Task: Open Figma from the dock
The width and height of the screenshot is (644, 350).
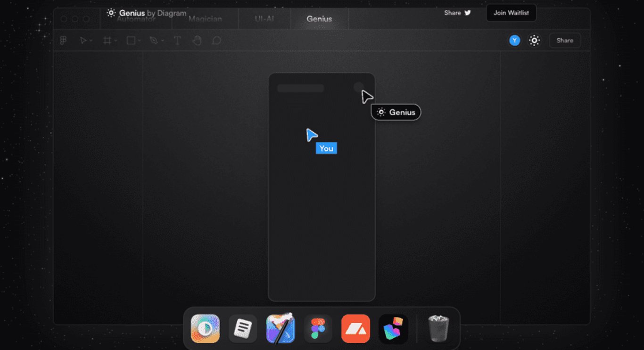Action: coord(318,328)
